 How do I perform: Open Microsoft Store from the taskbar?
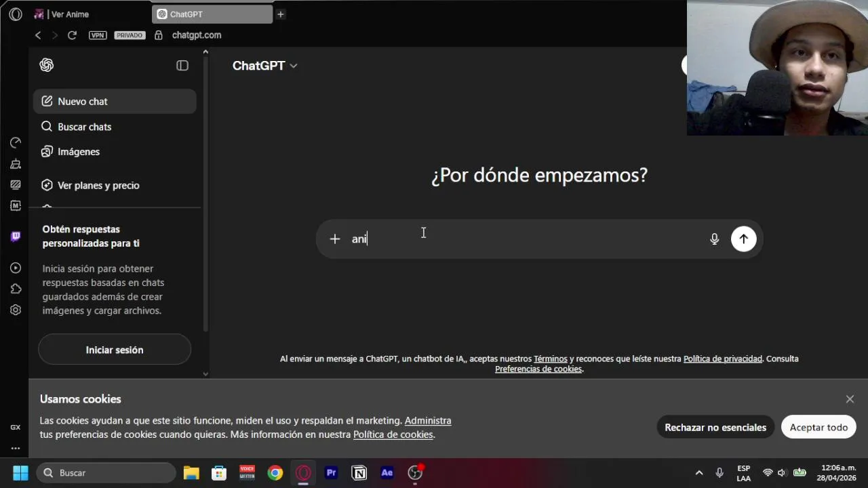pyautogui.click(x=219, y=473)
